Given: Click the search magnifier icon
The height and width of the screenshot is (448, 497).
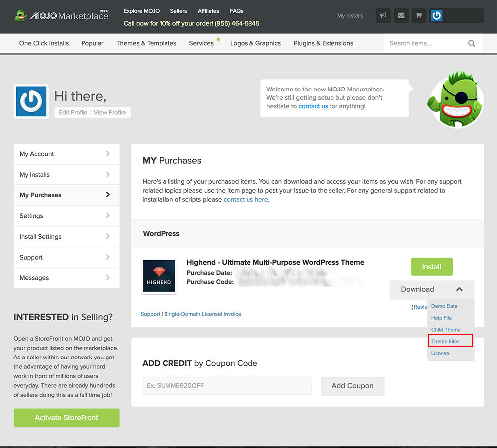Looking at the screenshot, I should (x=471, y=43).
